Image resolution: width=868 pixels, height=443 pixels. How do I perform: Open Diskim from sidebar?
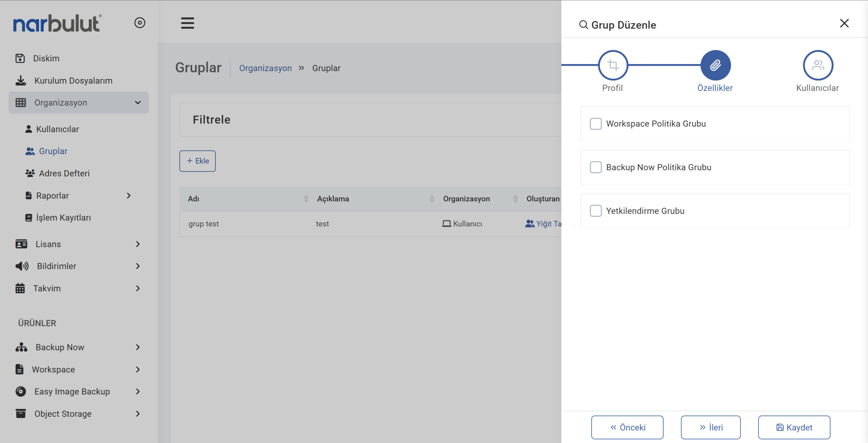pyautogui.click(x=46, y=58)
